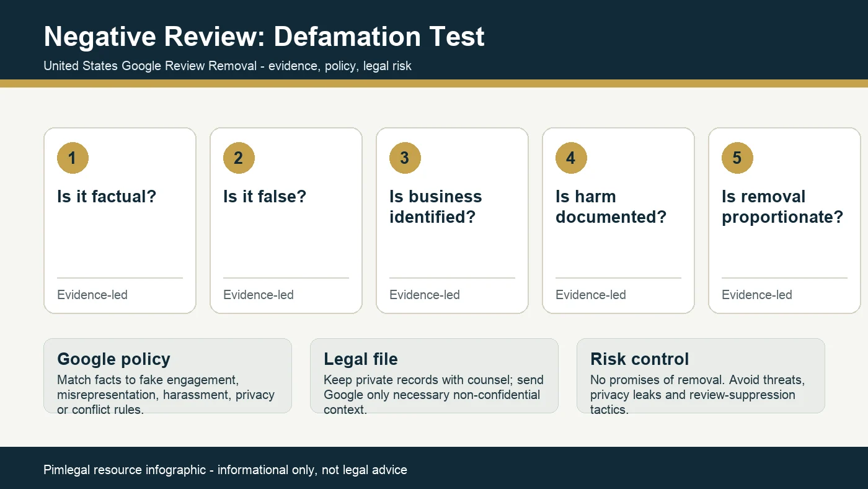
Task: Select the heading "Is removal proportionate?"
Action: tap(782, 207)
